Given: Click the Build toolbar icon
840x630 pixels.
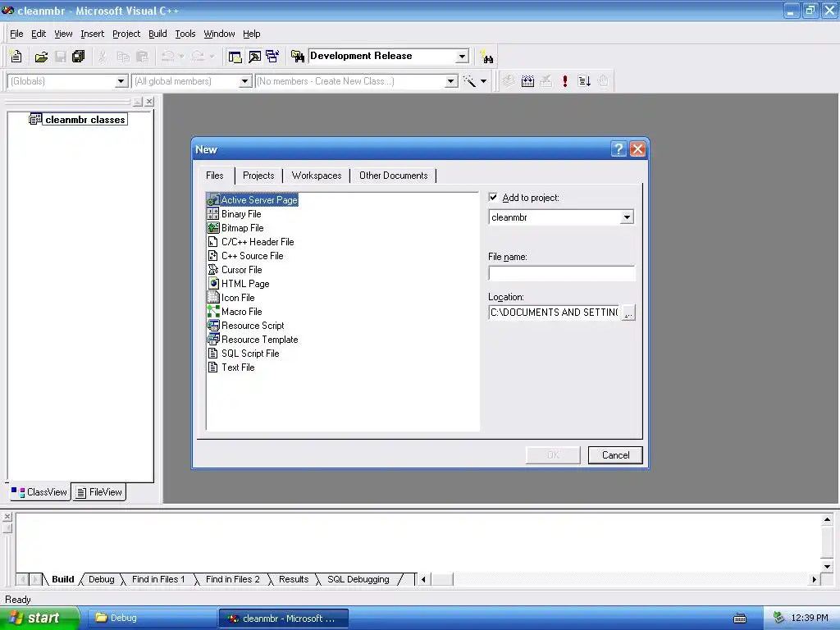Looking at the screenshot, I should tap(527, 81).
